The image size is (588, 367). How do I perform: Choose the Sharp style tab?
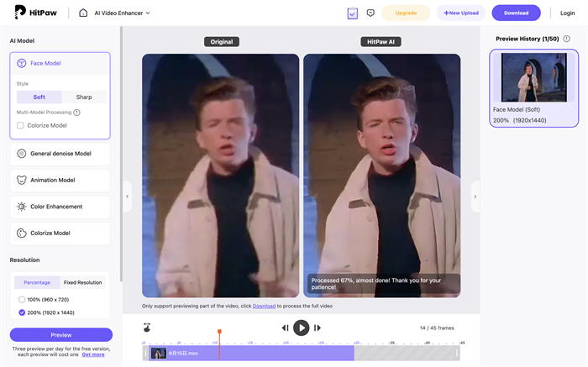[x=84, y=97]
